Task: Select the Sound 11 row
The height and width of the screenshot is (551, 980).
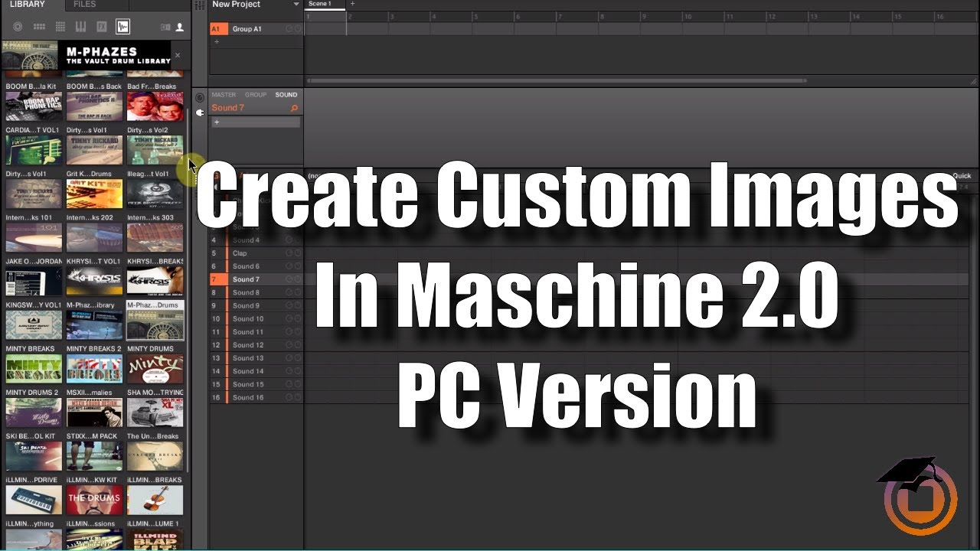Action: (256, 331)
